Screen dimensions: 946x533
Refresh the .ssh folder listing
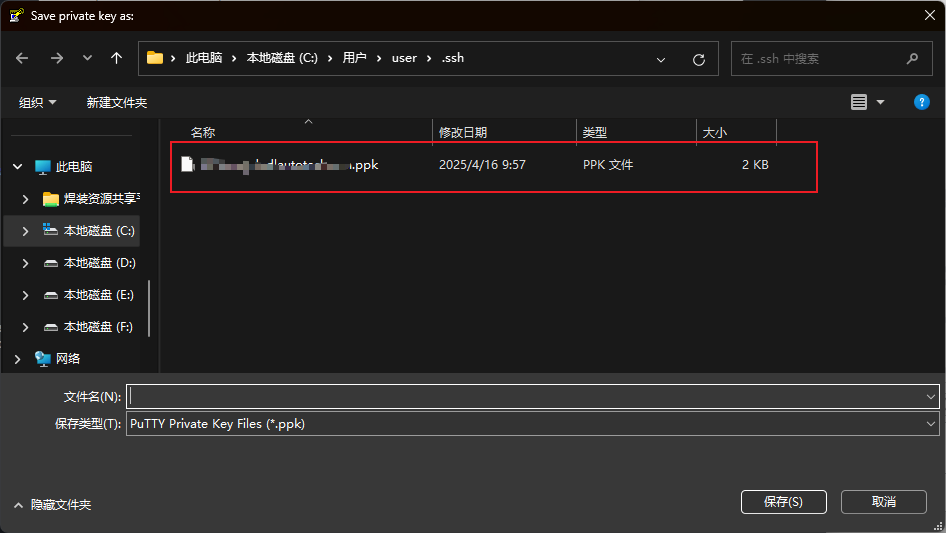[699, 59]
